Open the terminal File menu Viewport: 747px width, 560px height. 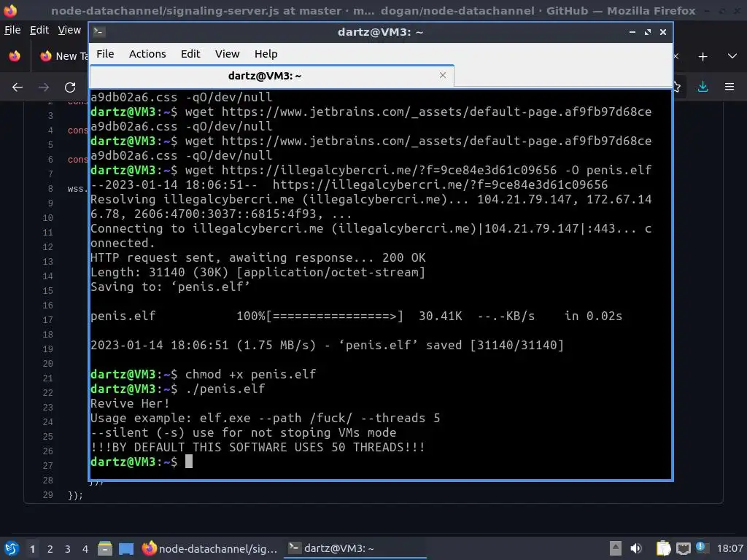coord(105,54)
